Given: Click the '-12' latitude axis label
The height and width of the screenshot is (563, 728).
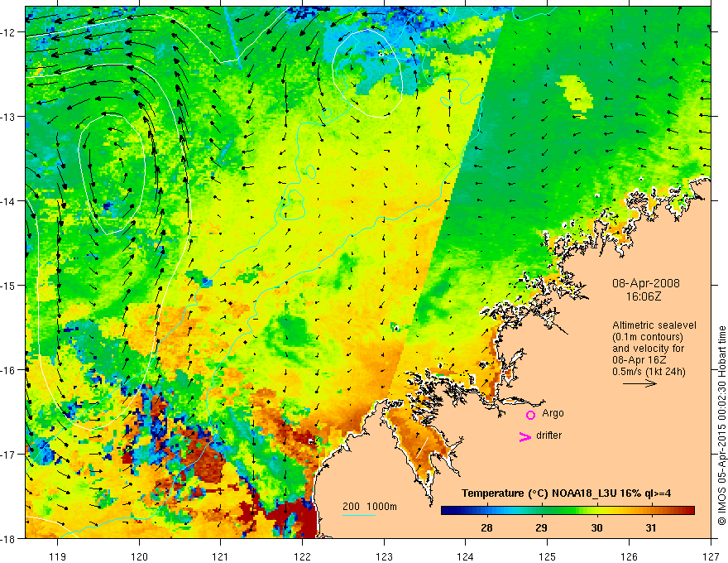Looking at the screenshot, I should [x=9, y=32].
